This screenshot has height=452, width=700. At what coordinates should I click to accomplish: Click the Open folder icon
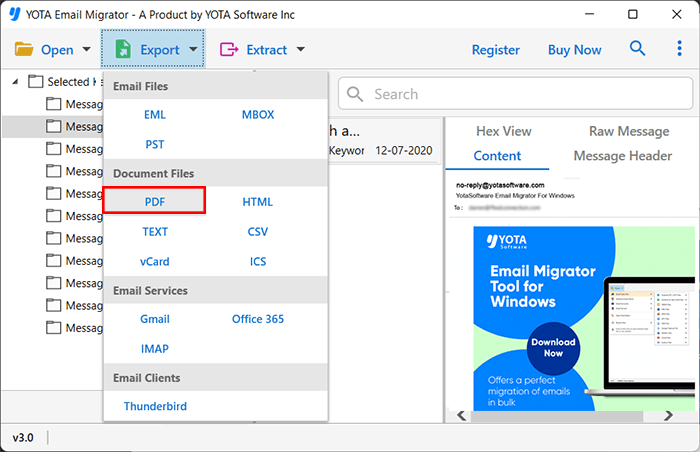click(24, 49)
